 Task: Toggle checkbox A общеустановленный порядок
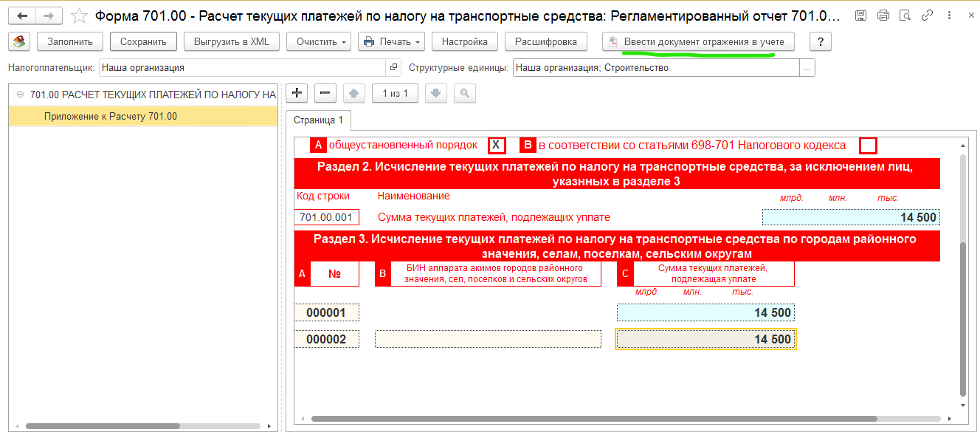497,145
